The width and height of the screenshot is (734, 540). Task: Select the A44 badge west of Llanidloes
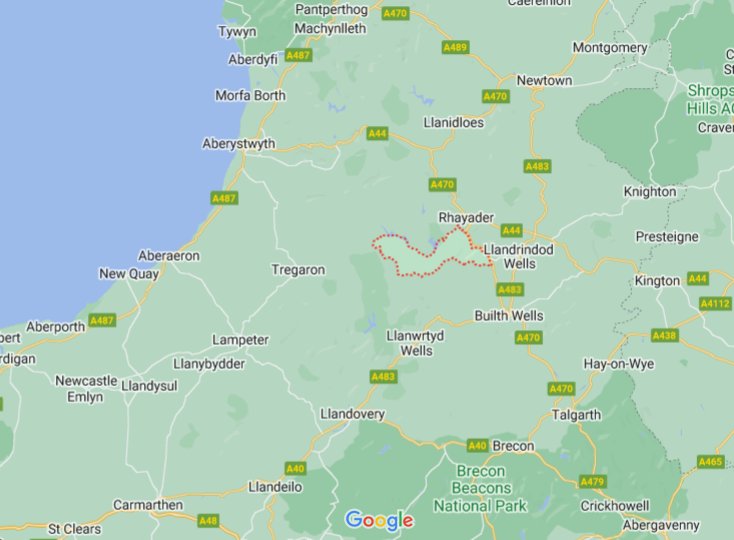coord(377,134)
